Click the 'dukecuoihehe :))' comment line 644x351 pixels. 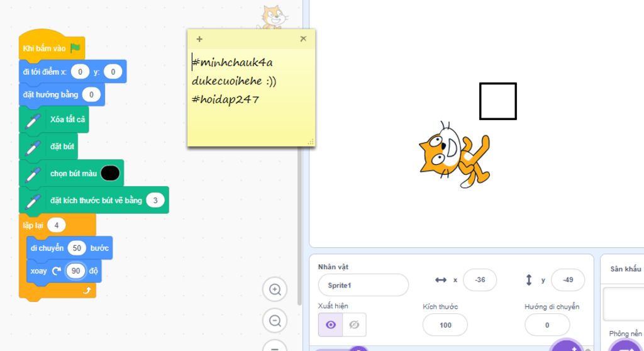(x=234, y=81)
